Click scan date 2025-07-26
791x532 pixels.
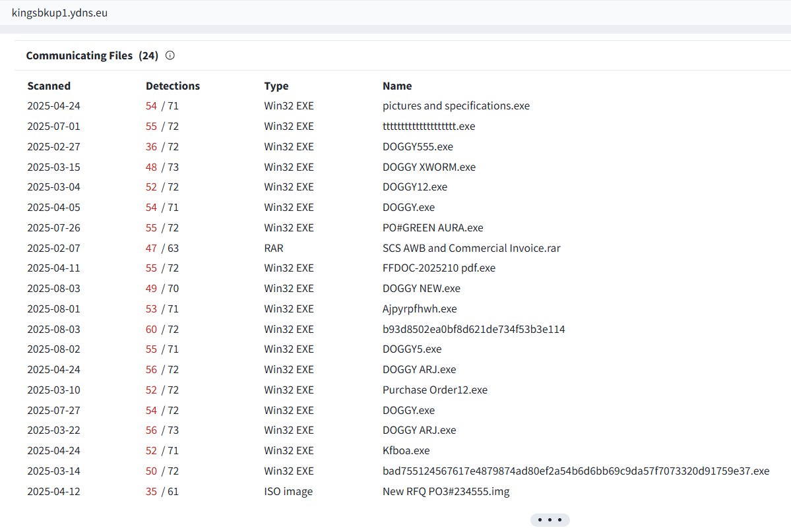(x=53, y=227)
